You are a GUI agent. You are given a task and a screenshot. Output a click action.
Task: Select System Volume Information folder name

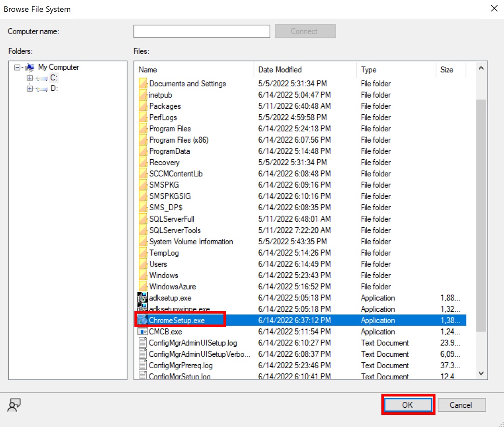coord(191,242)
